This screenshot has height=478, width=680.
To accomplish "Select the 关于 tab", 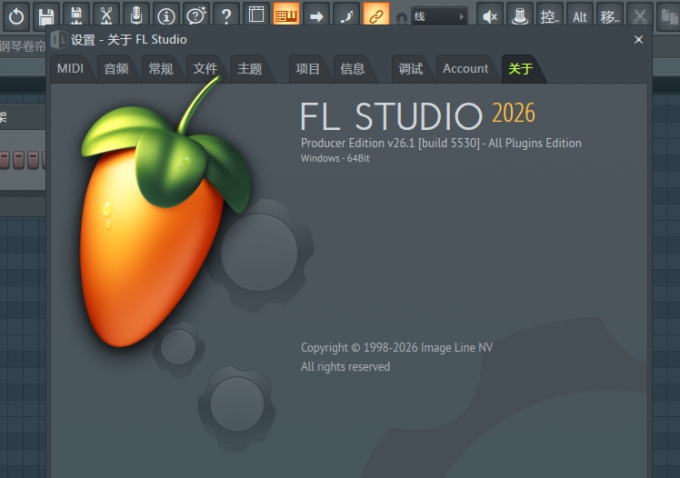I will coord(520,69).
